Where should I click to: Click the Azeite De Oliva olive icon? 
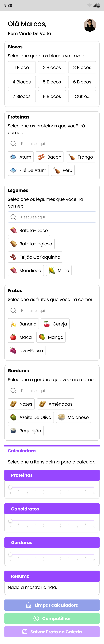pos(13,417)
